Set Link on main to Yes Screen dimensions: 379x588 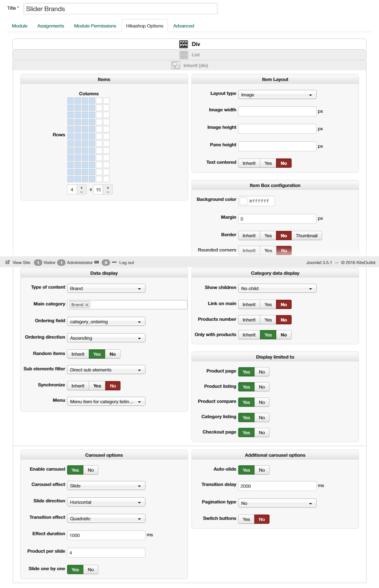[x=268, y=305]
